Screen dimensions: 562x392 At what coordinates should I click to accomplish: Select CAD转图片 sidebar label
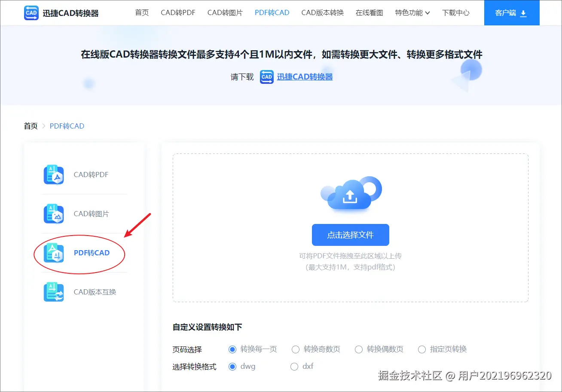point(92,214)
